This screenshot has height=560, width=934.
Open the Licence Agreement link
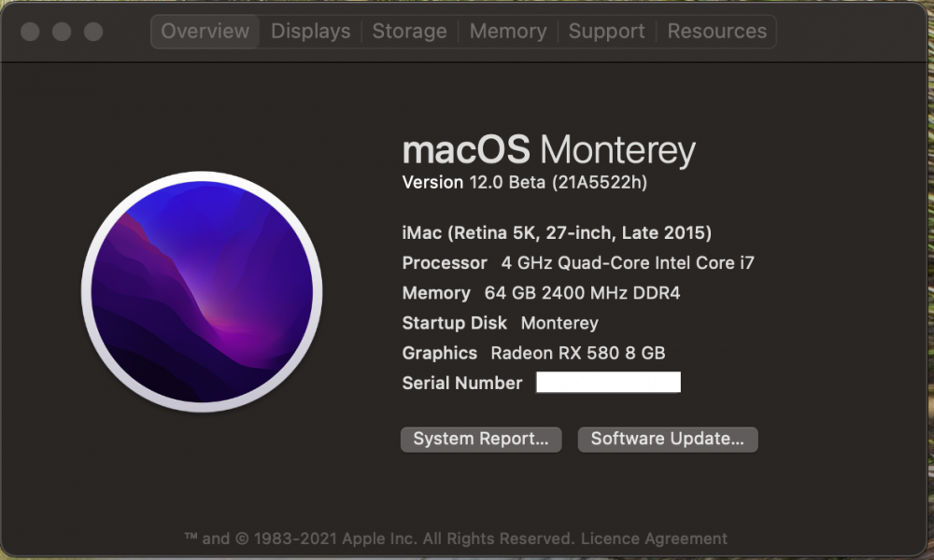[x=654, y=539]
